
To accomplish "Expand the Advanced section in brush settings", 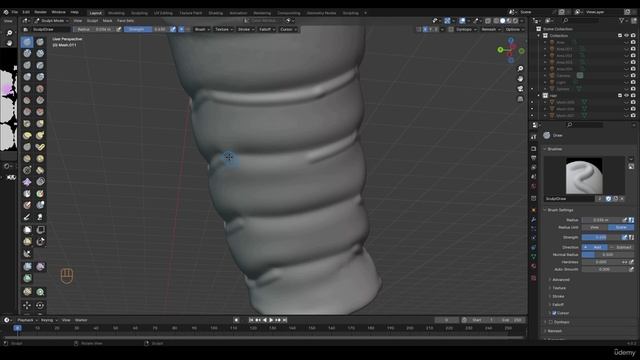I will pyautogui.click(x=560, y=280).
